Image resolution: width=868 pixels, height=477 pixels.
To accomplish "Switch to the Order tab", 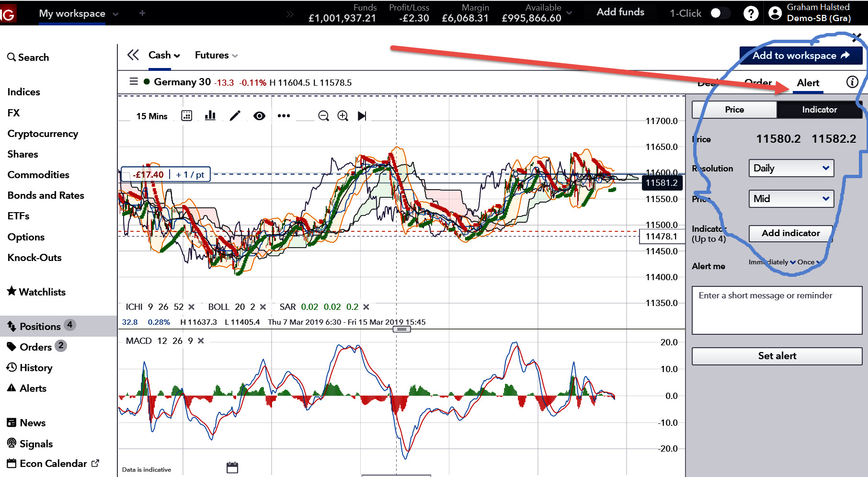I will coord(758,83).
